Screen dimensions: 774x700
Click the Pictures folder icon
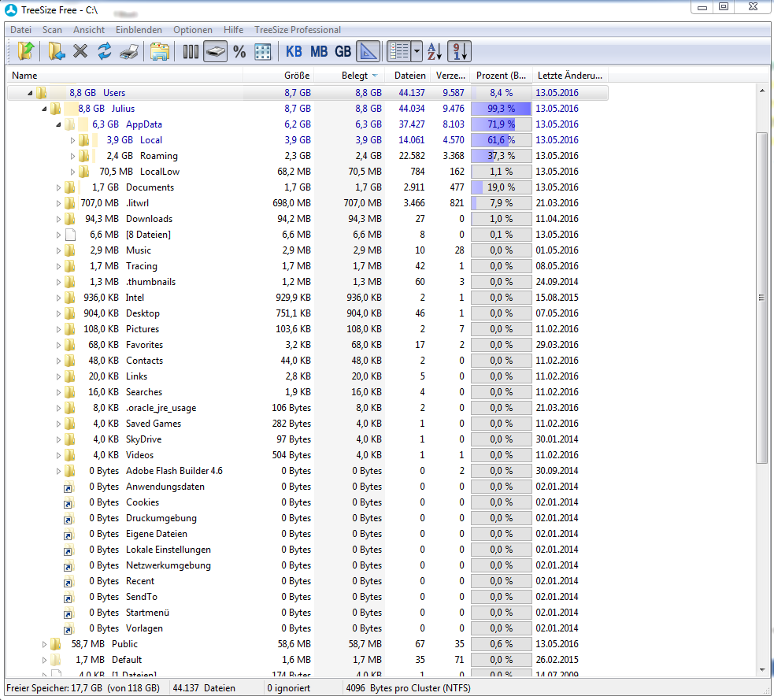69,329
